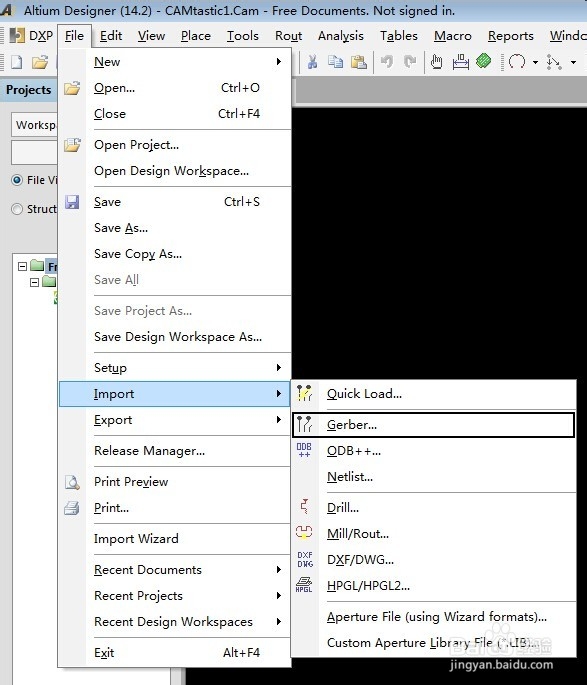
Task: Open the Analysis menu
Action: click(x=341, y=36)
